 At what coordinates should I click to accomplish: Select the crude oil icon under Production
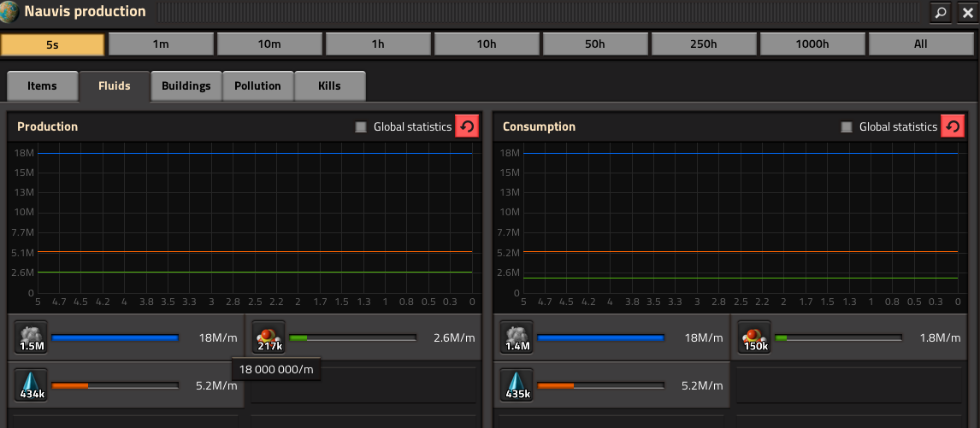tap(269, 337)
